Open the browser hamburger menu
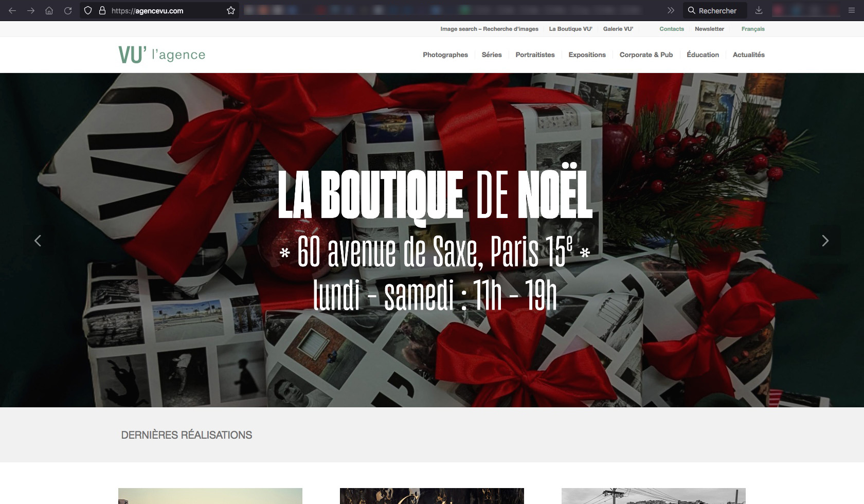 [x=852, y=10]
